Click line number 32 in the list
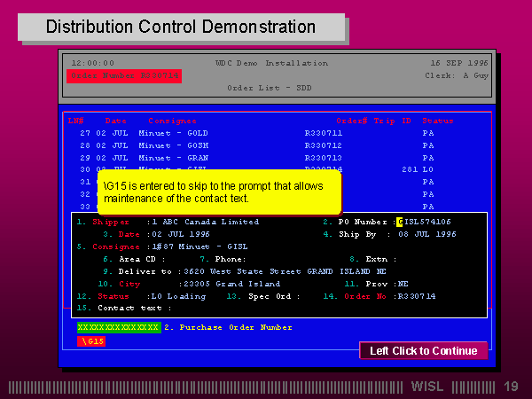This screenshot has width=532, height=399. click(85, 194)
